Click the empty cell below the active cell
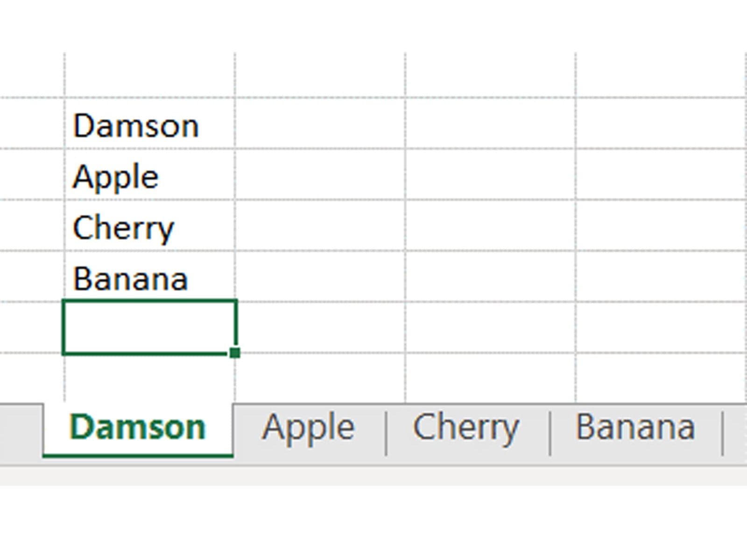The width and height of the screenshot is (747, 560). tap(149, 376)
